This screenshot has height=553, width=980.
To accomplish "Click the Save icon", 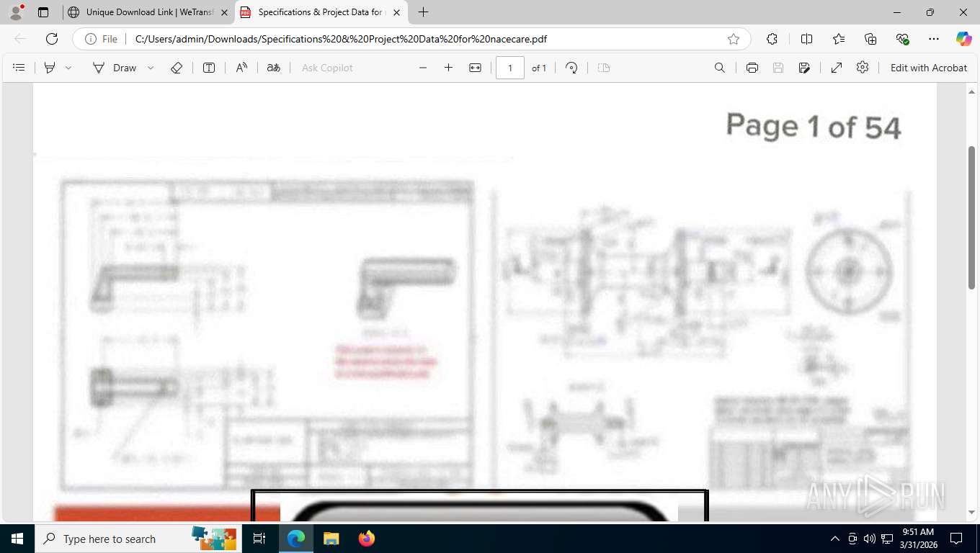I will pos(778,68).
